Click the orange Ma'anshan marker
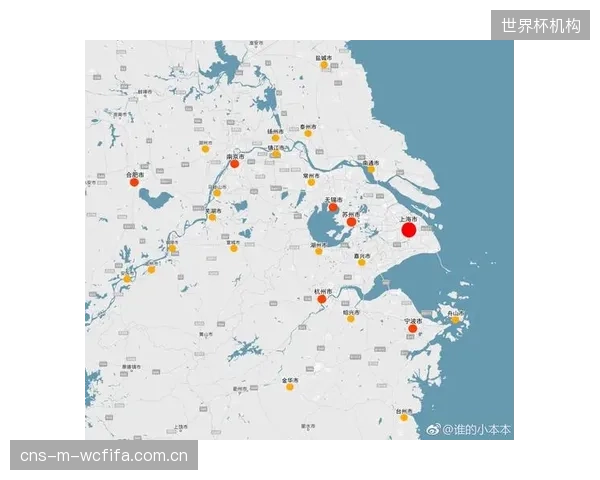 tap(217, 193)
